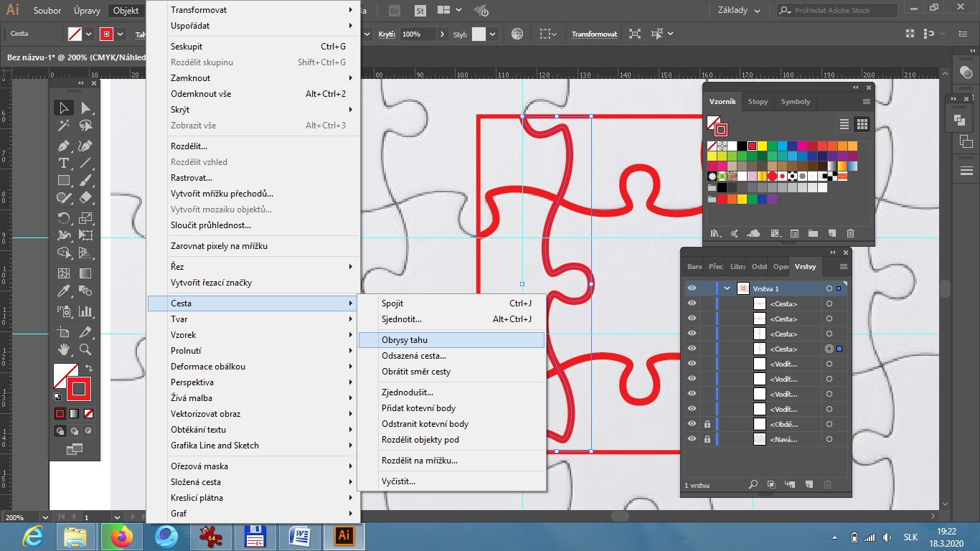Switch to the Symboly tab

pyautogui.click(x=795, y=102)
